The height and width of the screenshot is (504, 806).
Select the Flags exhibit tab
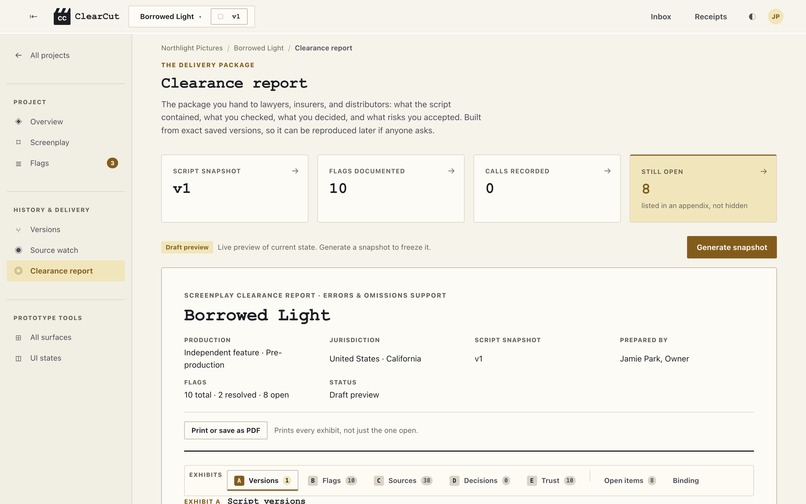(x=332, y=480)
